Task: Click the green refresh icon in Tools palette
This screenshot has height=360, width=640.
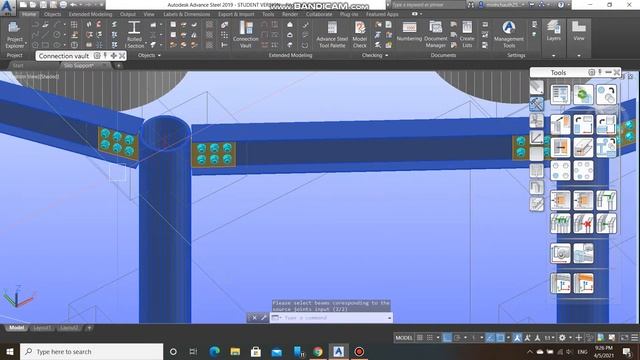Action: [x=583, y=94]
